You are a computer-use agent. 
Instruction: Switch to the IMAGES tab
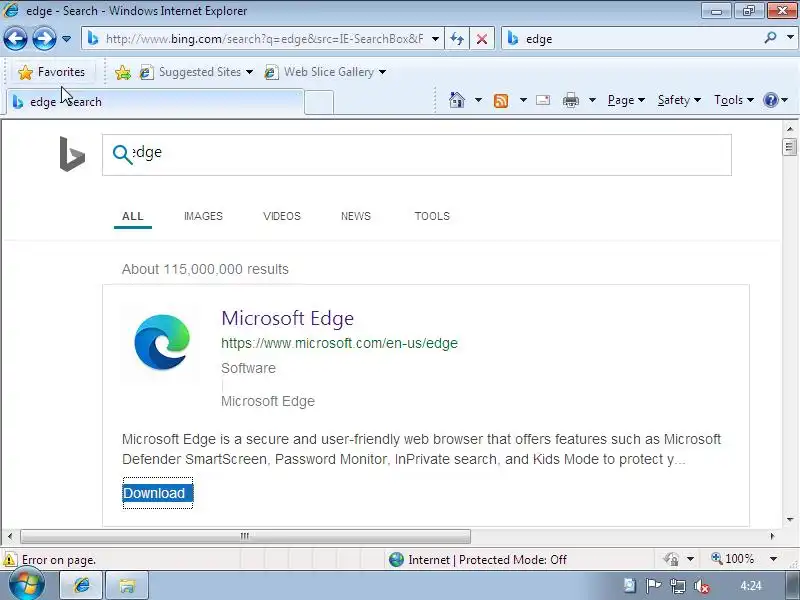point(204,216)
